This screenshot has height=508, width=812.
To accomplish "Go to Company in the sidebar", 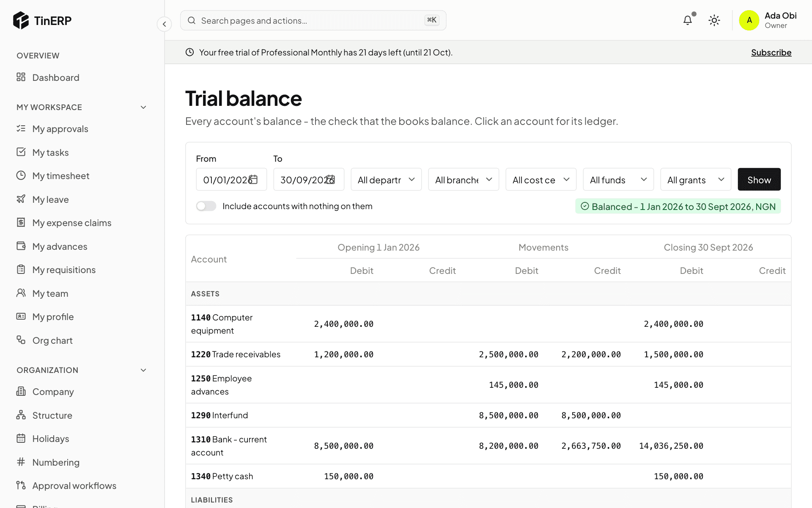I will point(82,392).
